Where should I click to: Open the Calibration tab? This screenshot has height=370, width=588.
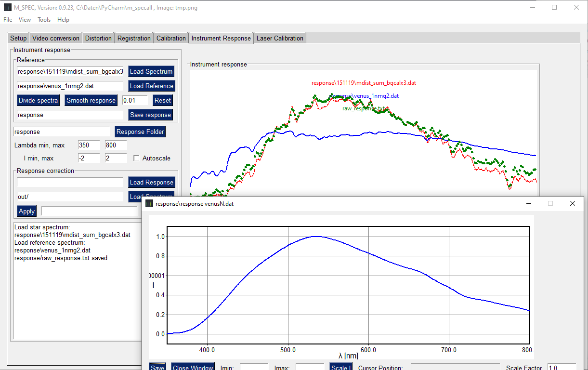click(171, 38)
